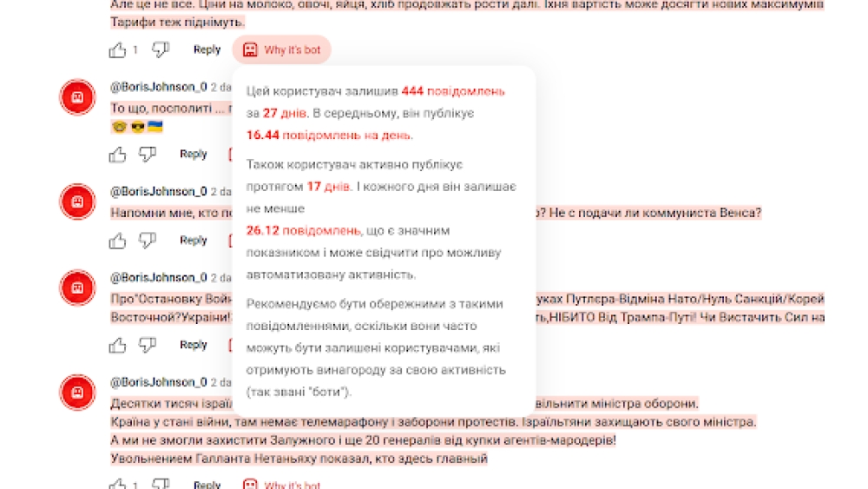Click the 'Why it's bot' button under top comment
Image resolution: width=868 pixels, height=489 pixels.
[282, 50]
